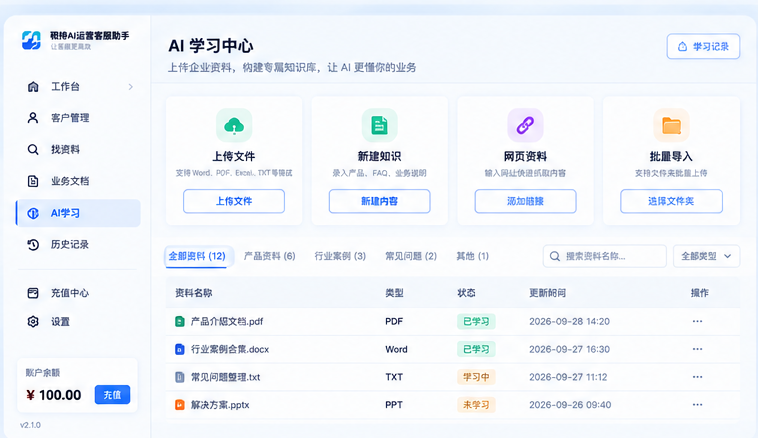Click the 业务文档 document icon
The height and width of the screenshot is (438, 758).
coord(33,181)
